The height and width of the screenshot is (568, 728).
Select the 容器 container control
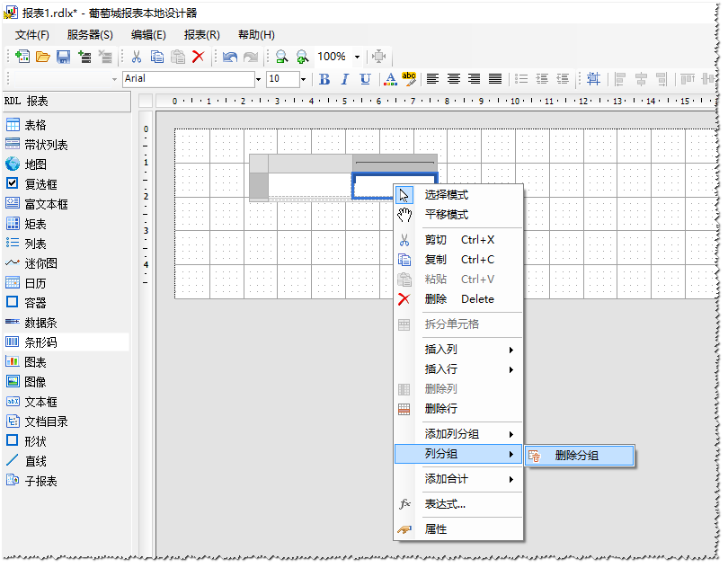pos(66,303)
